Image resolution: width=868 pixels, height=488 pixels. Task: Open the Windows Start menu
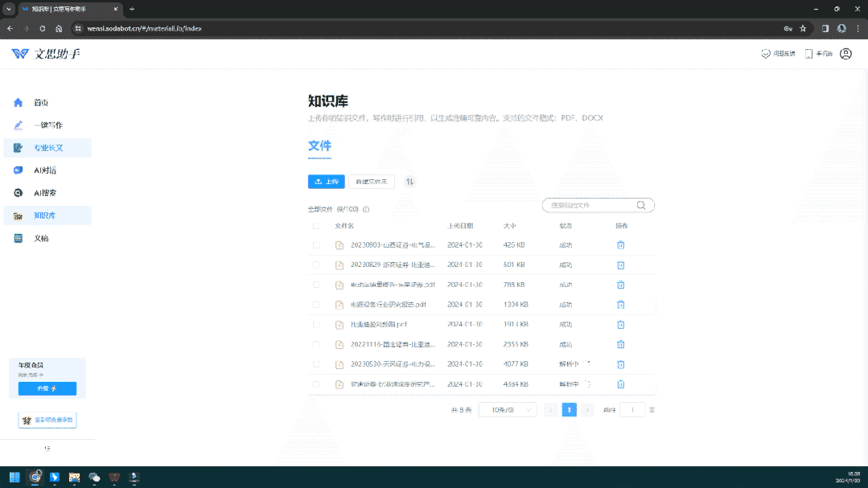point(14,477)
